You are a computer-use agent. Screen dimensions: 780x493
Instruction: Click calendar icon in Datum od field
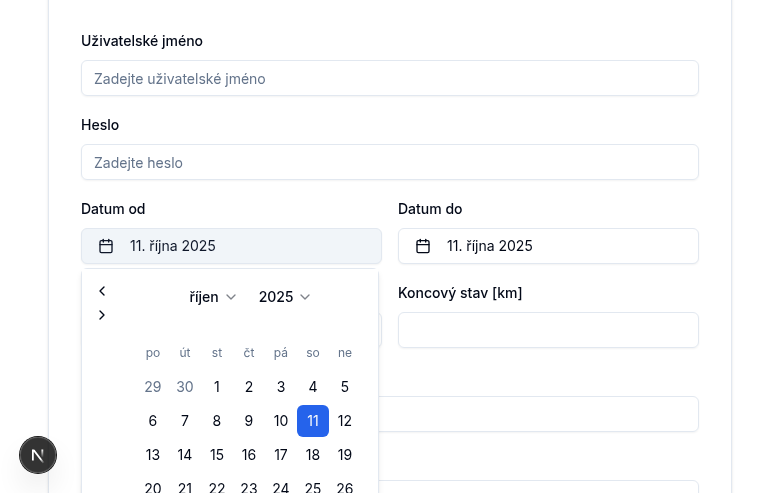106,246
